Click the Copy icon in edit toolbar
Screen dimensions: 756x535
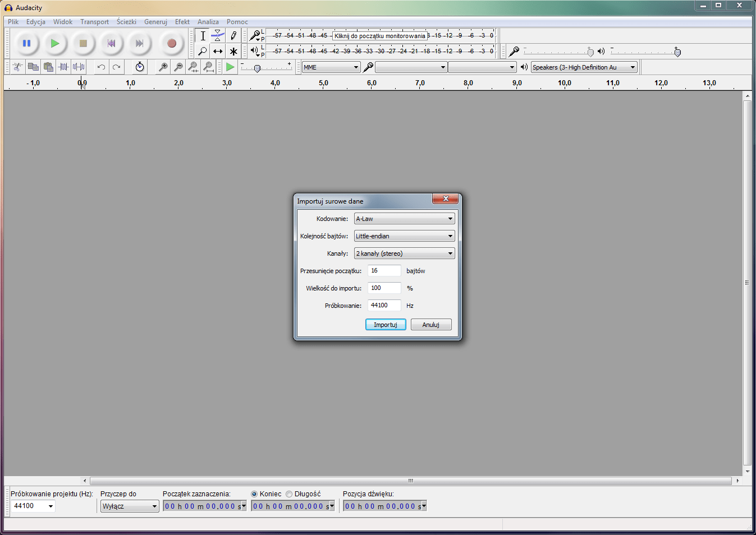tap(33, 67)
